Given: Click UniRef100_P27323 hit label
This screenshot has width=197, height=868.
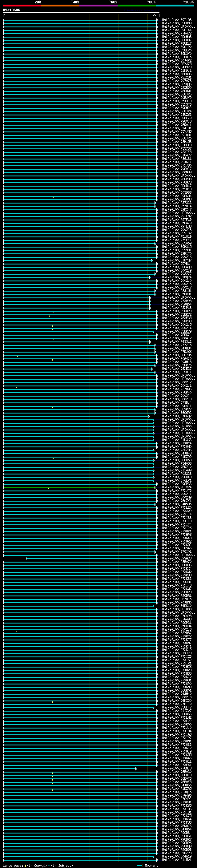Looking at the screenshot, I should click(x=177, y=203).
